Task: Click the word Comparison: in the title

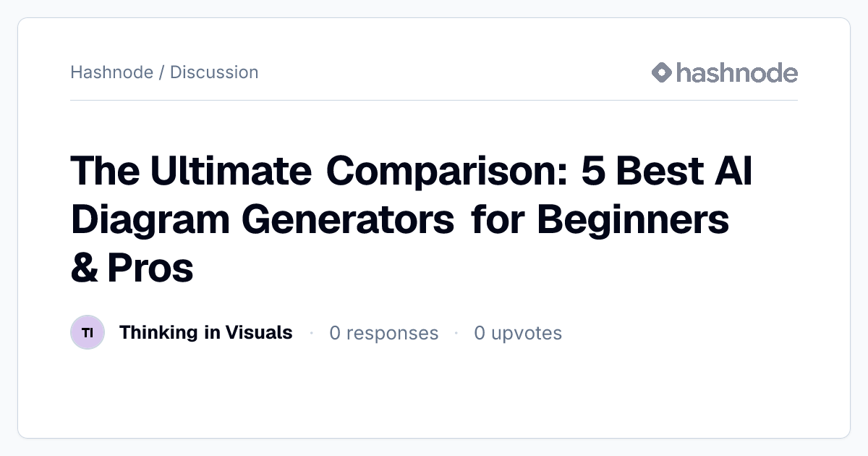Action: point(444,172)
